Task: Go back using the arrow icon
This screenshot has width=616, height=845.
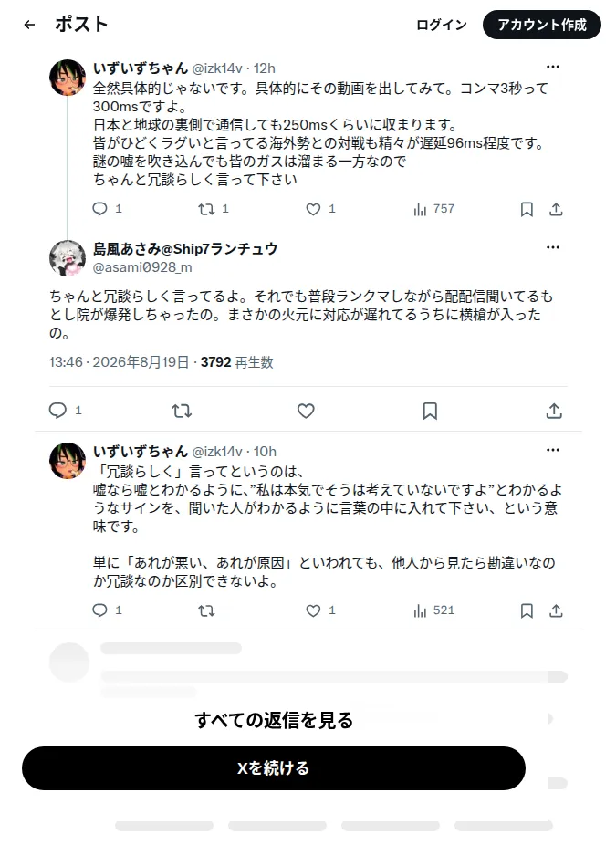Action: (29, 25)
